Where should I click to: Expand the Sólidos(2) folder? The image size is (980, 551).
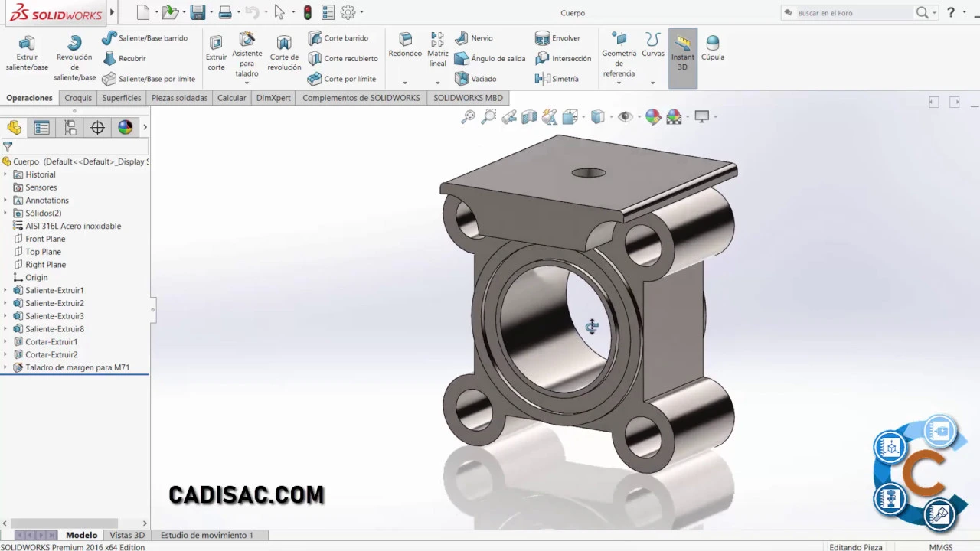[5, 214]
